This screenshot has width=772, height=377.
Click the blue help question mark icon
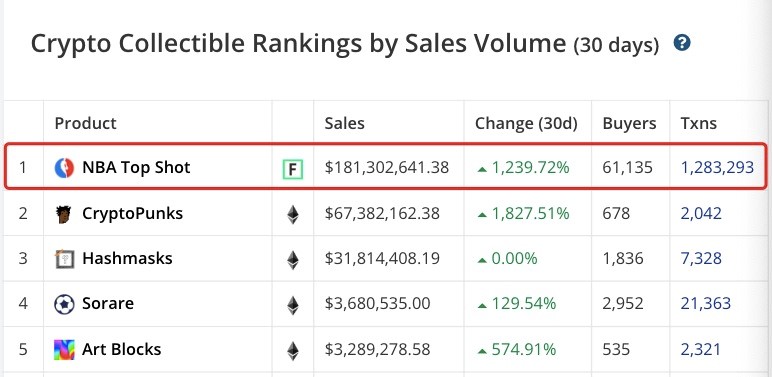point(682,43)
